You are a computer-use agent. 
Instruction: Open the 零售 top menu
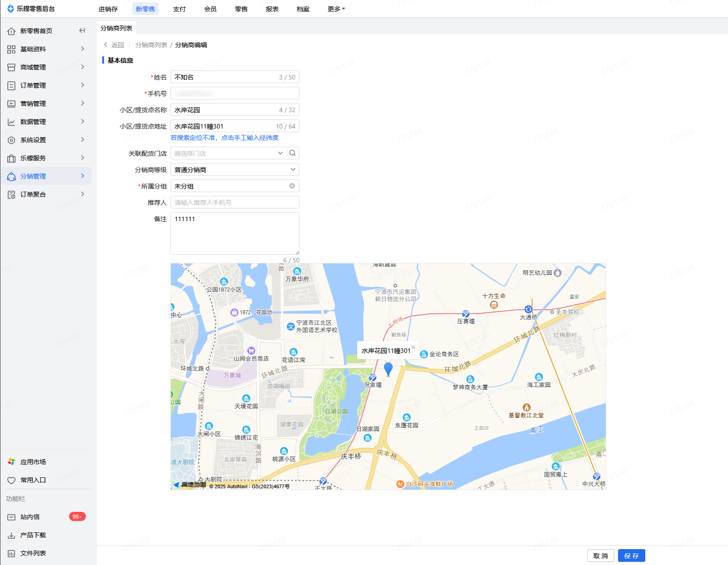(241, 9)
